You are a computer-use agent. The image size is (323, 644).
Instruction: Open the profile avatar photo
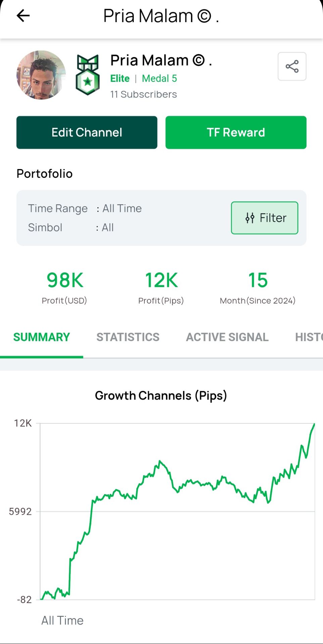pyautogui.click(x=41, y=75)
